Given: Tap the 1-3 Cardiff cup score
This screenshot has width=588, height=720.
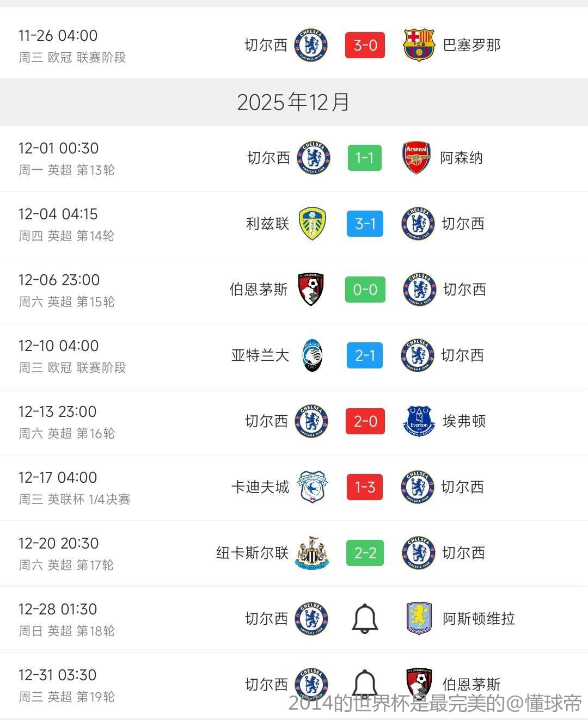Looking at the screenshot, I should [x=365, y=487].
